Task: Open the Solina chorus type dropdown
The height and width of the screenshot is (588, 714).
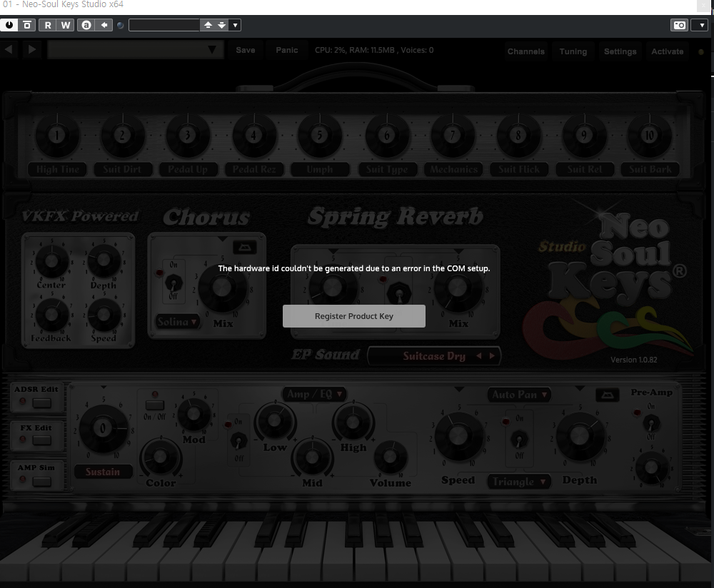Action: tap(177, 322)
